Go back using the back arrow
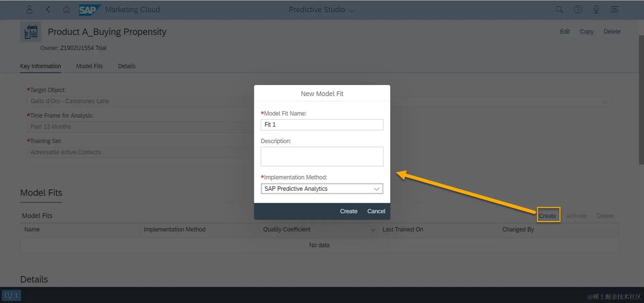This screenshot has height=303, width=644. pos(48,9)
